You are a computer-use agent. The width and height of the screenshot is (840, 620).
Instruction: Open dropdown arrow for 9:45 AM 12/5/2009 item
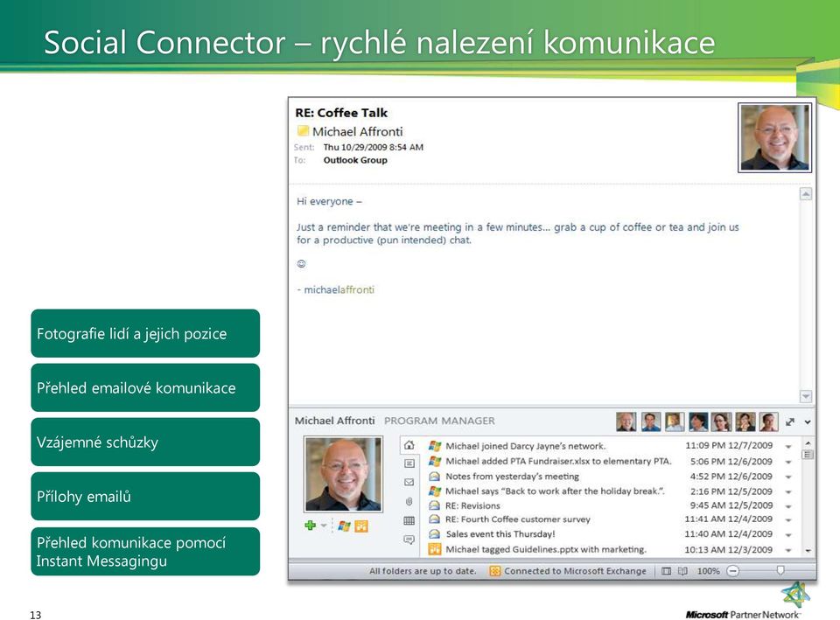pyautogui.click(x=788, y=506)
